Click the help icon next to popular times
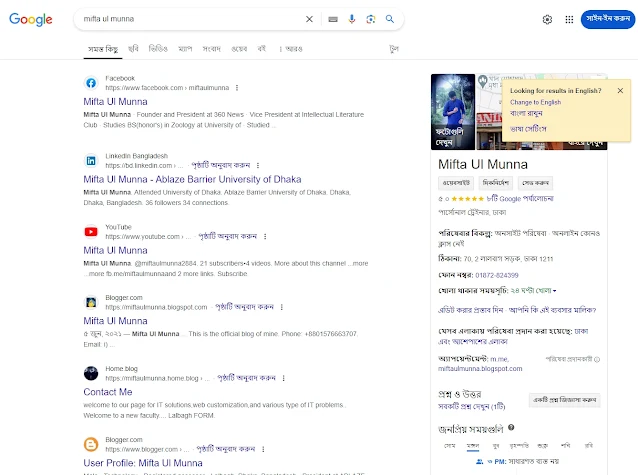 pyautogui.click(x=511, y=427)
